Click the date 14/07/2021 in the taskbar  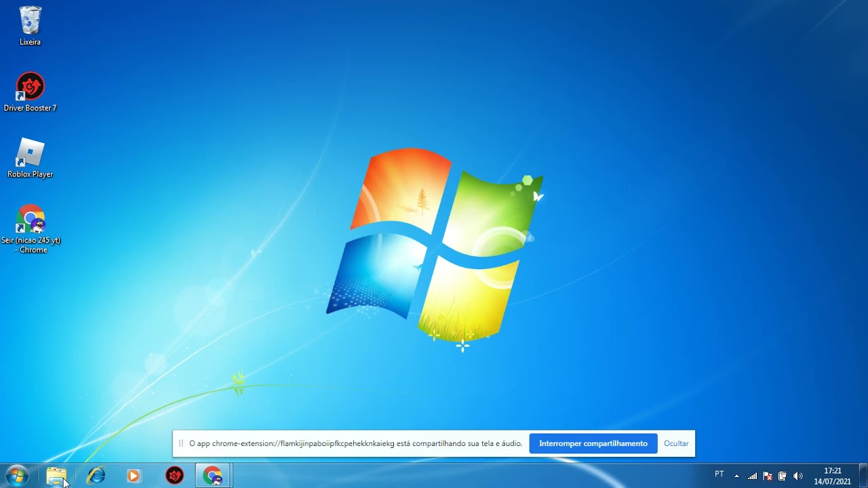[833, 481]
